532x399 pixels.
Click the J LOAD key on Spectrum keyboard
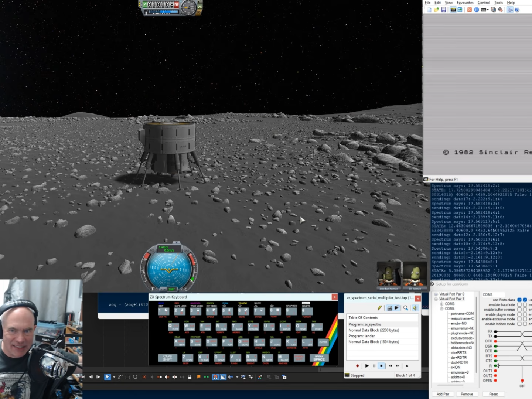[275, 342]
